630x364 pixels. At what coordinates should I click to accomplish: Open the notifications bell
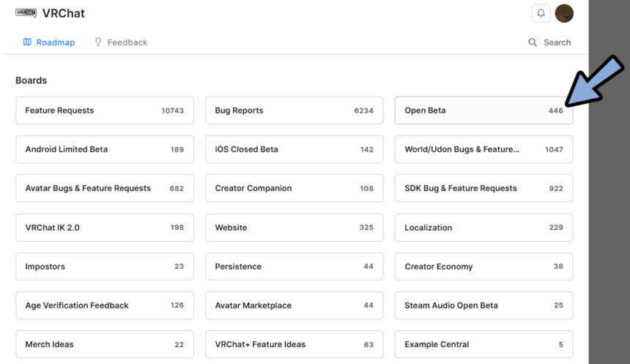(541, 13)
